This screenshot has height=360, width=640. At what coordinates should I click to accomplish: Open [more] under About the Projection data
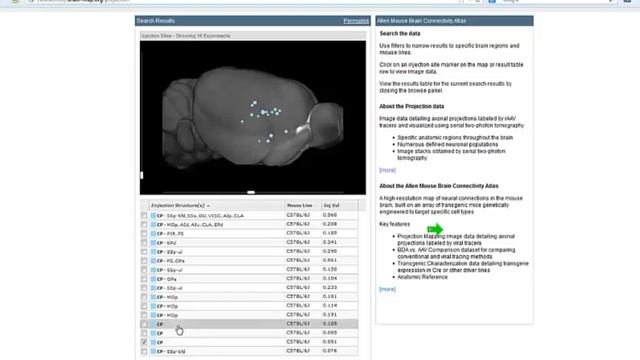coord(387,170)
